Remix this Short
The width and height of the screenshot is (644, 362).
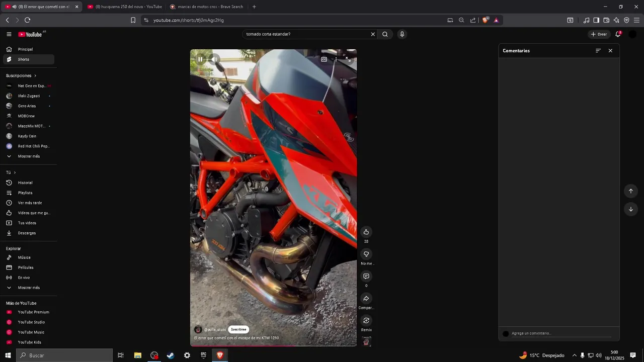(x=366, y=320)
